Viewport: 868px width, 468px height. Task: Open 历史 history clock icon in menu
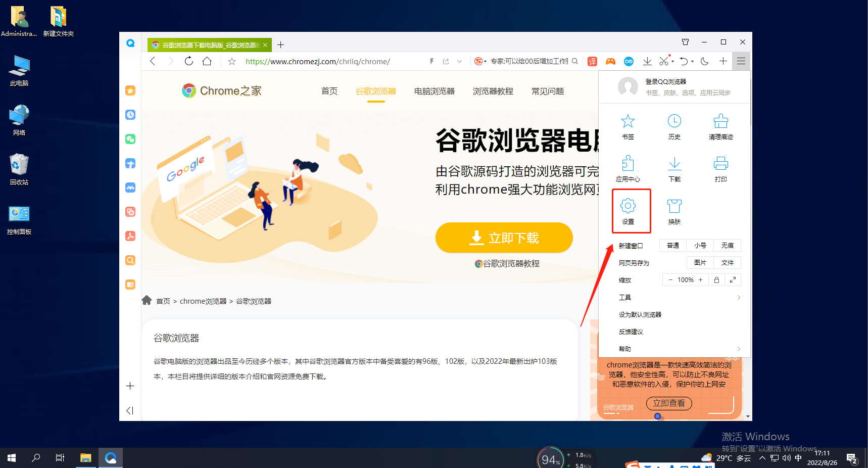pyautogui.click(x=674, y=127)
